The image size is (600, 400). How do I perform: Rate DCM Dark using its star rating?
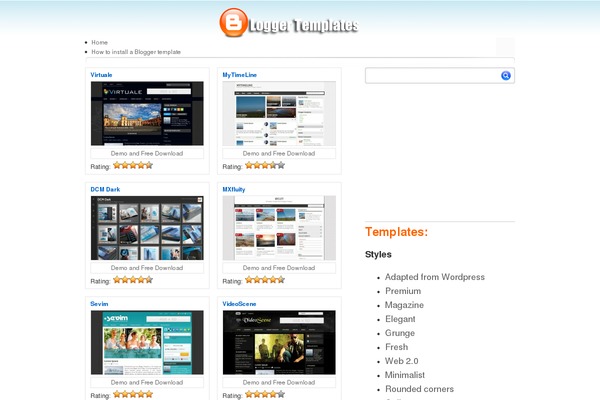pyautogui.click(x=133, y=280)
